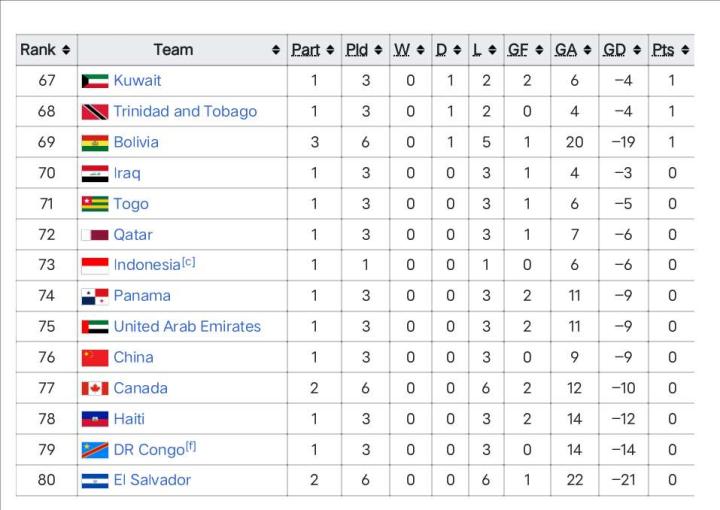720x510 pixels.
Task: Sort table by Team column arrows
Action: point(276,50)
